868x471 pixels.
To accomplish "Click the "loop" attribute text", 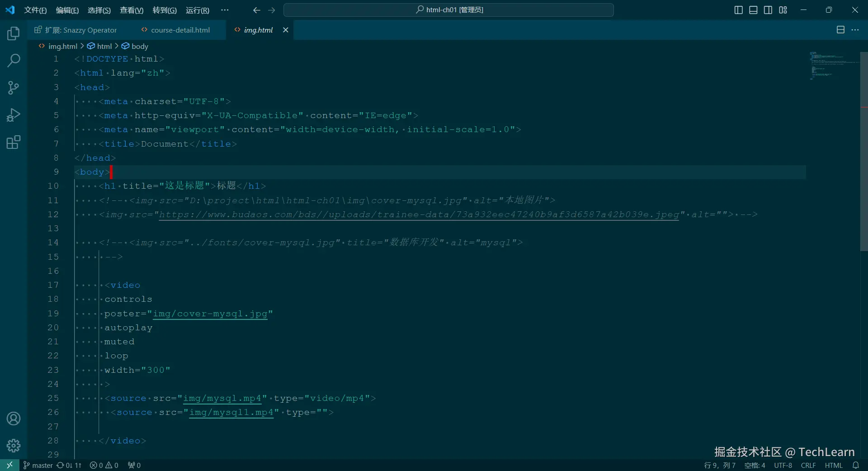I will click(x=116, y=356).
